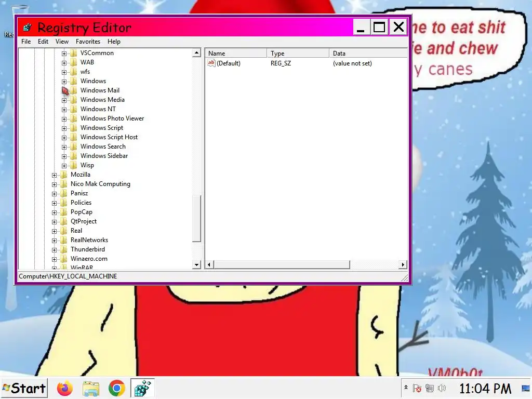Click the Computer\HKEY_LOCAL_MACHINE status bar path
Screen dimensions: 532x399
point(68,276)
